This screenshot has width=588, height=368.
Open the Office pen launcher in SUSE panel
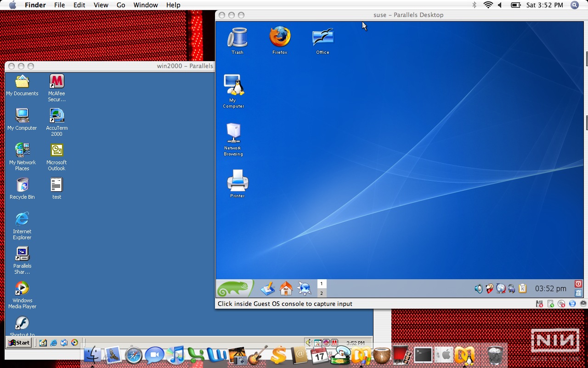pos(267,288)
